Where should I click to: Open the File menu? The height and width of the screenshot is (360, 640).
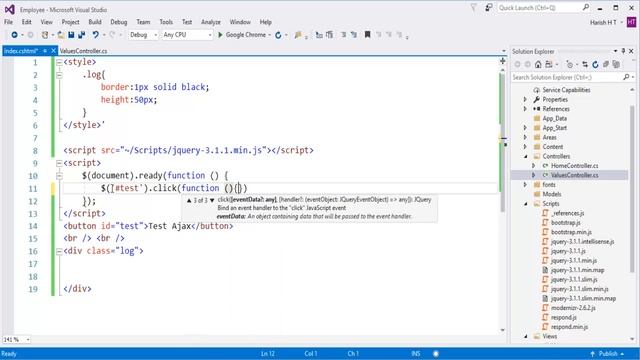(x=9, y=22)
